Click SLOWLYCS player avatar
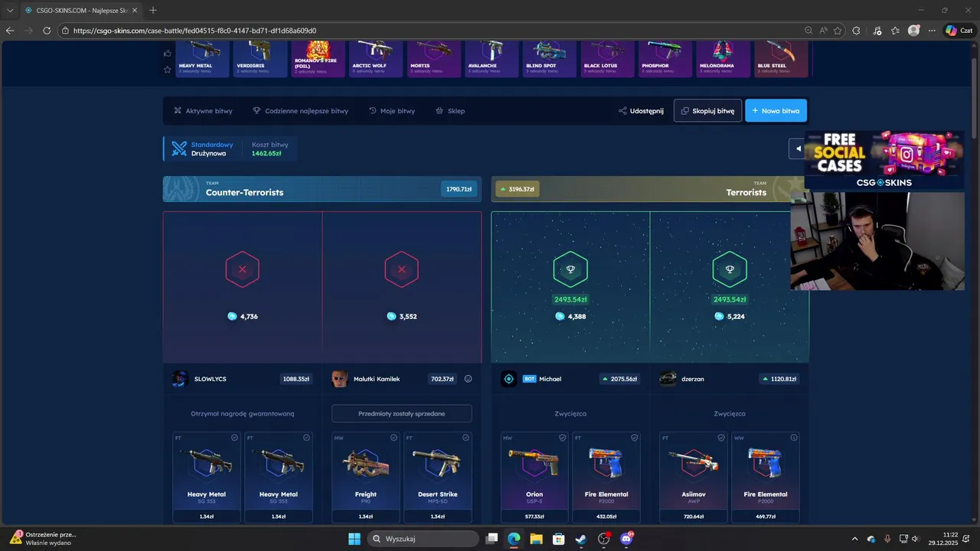Image resolution: width=980 pixels, height=551 pixels. pyautogui.click(x=180, y=379)
